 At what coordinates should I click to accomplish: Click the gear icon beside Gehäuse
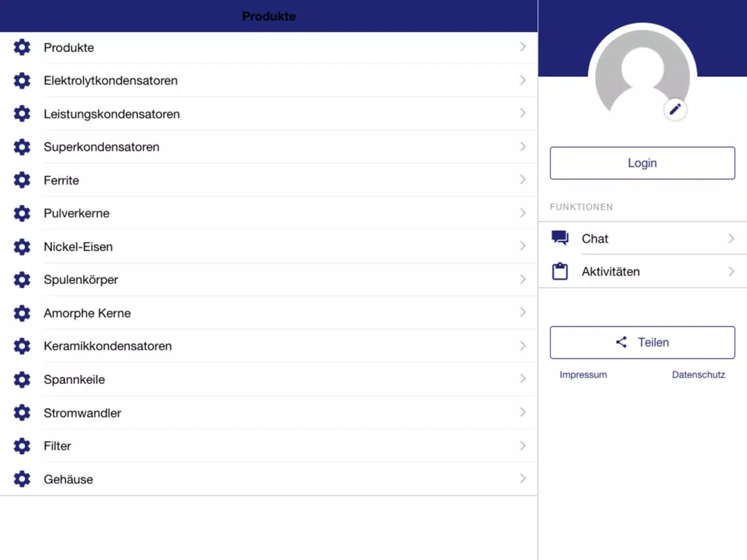click(22, 479)
